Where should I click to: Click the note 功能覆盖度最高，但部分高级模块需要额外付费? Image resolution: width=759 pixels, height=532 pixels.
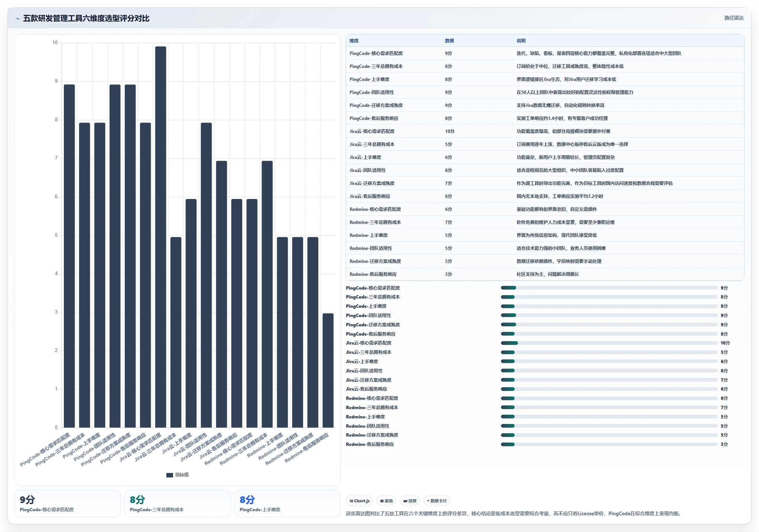563,131
